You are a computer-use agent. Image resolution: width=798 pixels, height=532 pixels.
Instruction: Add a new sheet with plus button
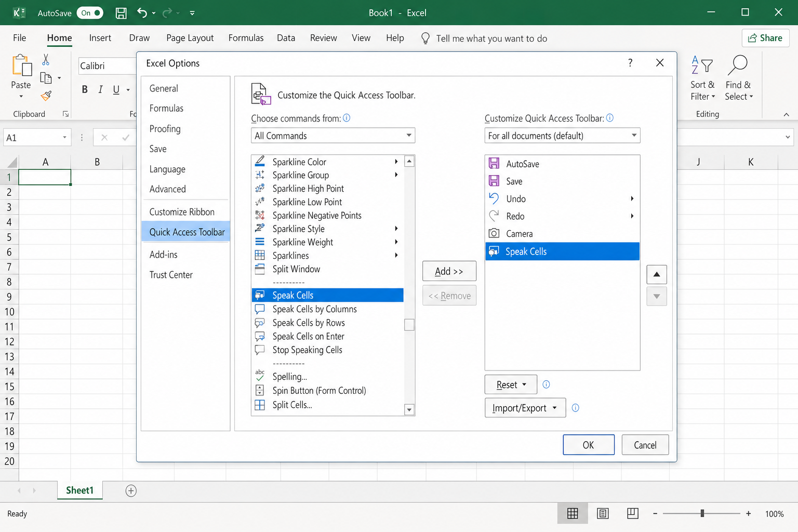click(131, 490)
